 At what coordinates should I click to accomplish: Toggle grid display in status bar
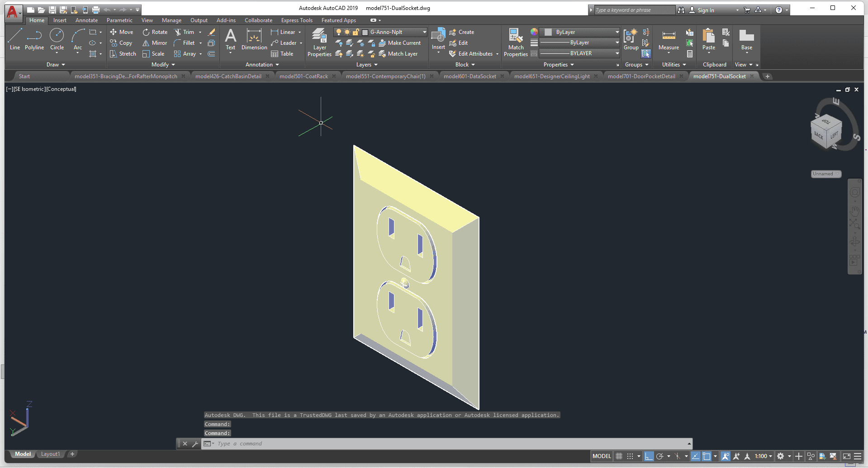pos(619,456)
